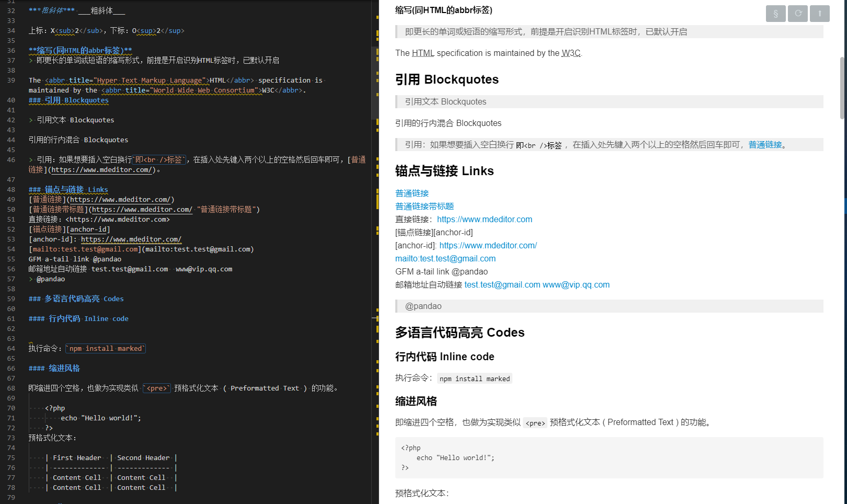Click line number 46 in the editor gutter
Viewport: 847px width, 504px height.
point(12,159)
